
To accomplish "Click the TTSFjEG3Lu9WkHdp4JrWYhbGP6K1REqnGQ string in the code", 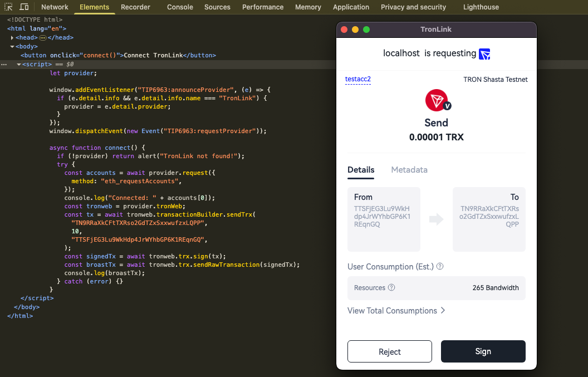I will click(138, 239).
